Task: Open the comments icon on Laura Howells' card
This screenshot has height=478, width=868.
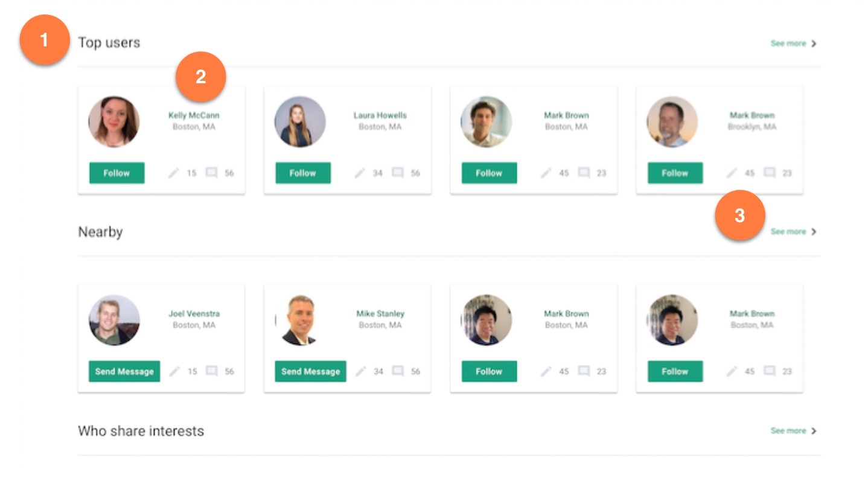Action: [397, 173]
